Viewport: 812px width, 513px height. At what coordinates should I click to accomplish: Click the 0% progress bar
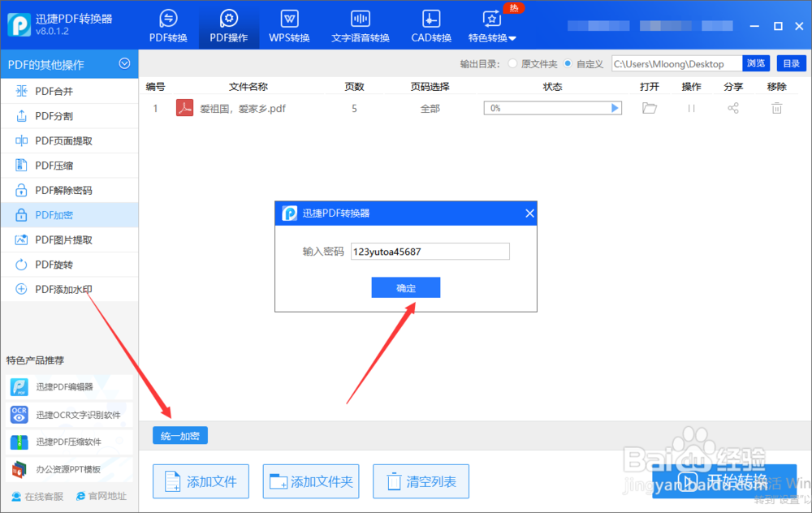552,108
